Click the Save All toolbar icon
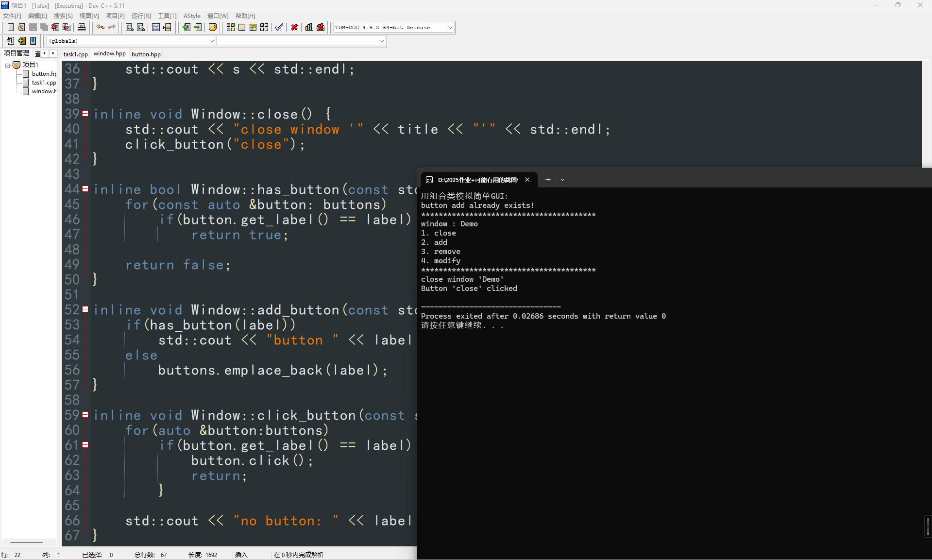932x560 pixels. (44, 27)
